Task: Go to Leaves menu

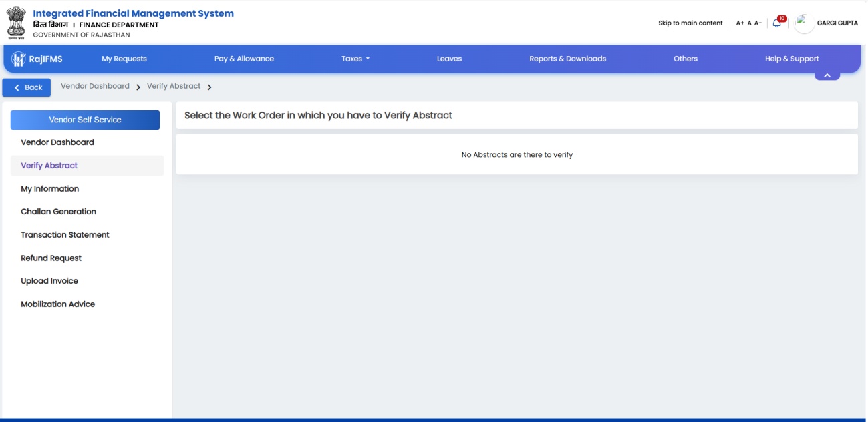Action: click(449, 59)
